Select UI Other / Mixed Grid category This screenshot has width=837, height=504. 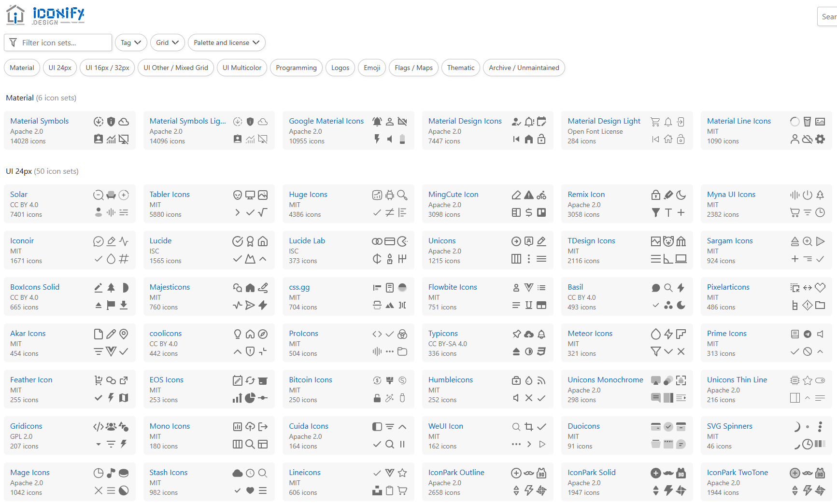pyautogui.click(x=176, y=68)
